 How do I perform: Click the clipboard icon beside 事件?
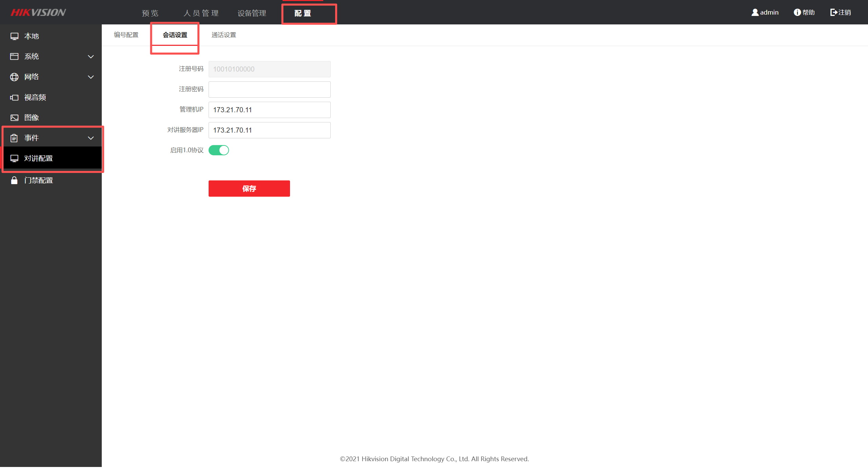coord(14,138)
